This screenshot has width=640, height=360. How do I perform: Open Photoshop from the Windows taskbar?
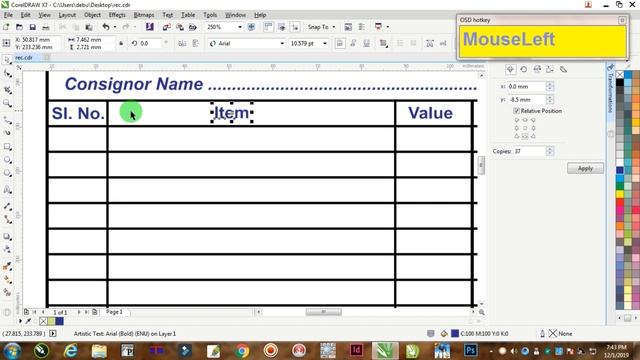coord(470,351)
